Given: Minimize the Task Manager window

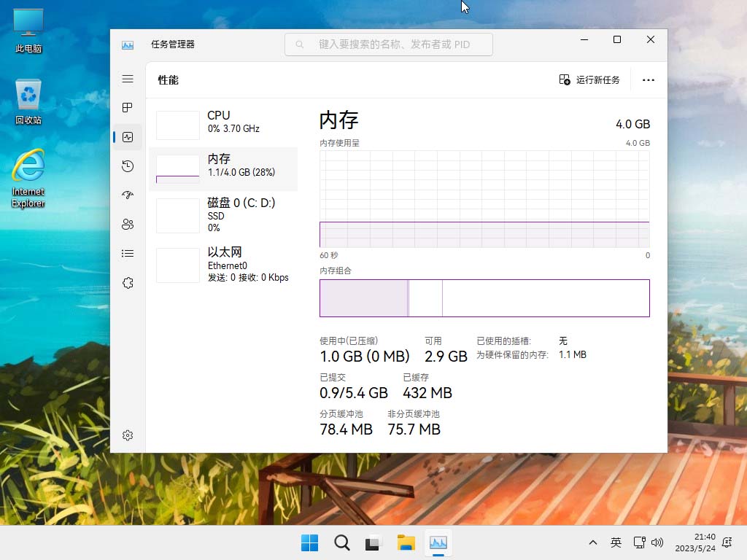Looking at the screenshot, I should [x=584, y=39].
